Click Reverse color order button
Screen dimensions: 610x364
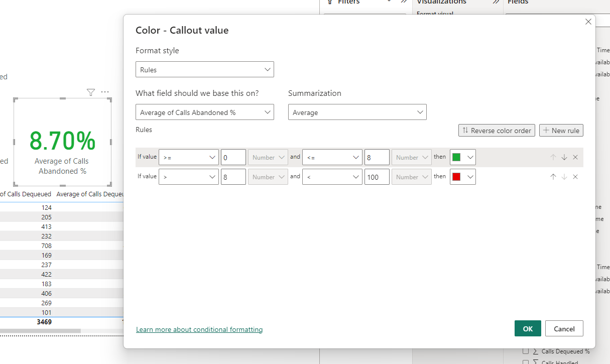(497, 131)
